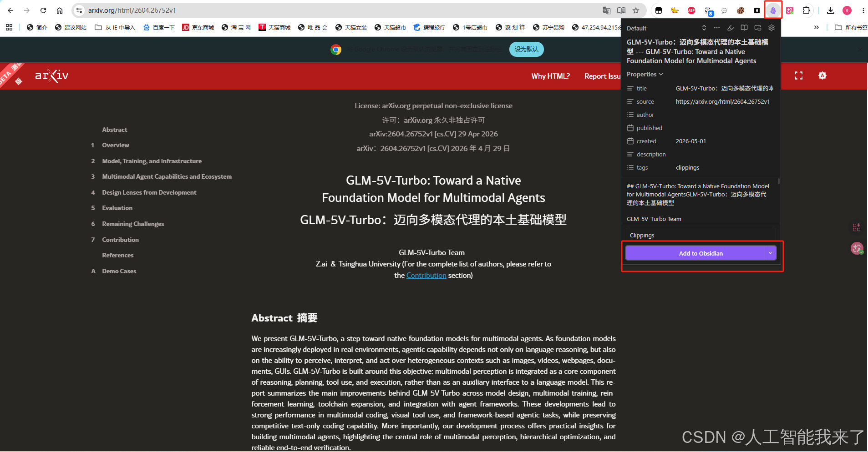868x452 pixels.
Task: Open the Obsidian Web Clipper extension icon
Action: [x=773, y=10]
